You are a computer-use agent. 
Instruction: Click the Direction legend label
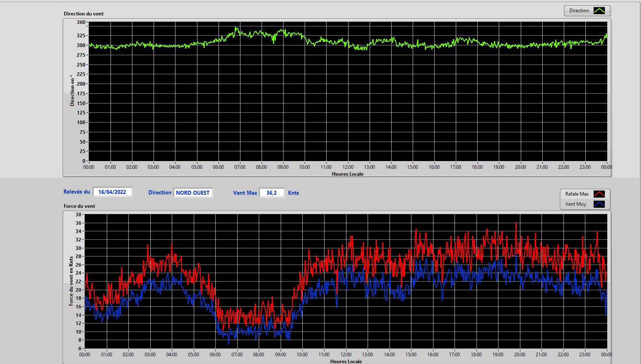(x=579, y=11)
